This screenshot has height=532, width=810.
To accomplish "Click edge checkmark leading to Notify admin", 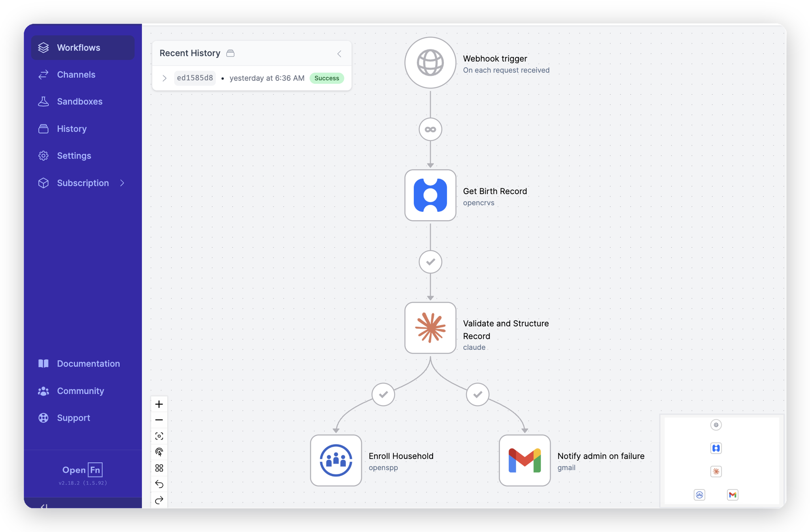I will (x=478, y=394).
